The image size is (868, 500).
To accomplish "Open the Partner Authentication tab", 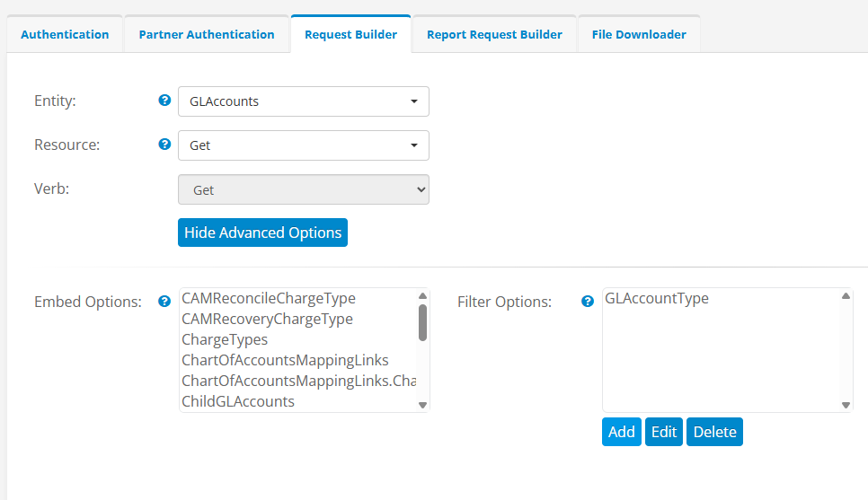I will (207, 35).
